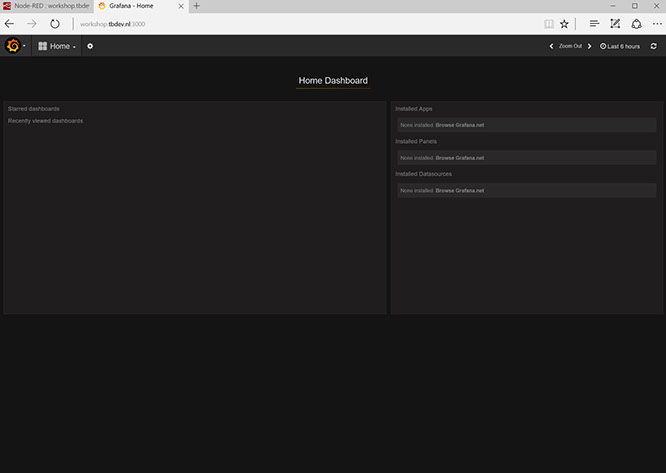Click the browser share icon
Viewport: 666px width, 473px height.
tap(636, 24)
